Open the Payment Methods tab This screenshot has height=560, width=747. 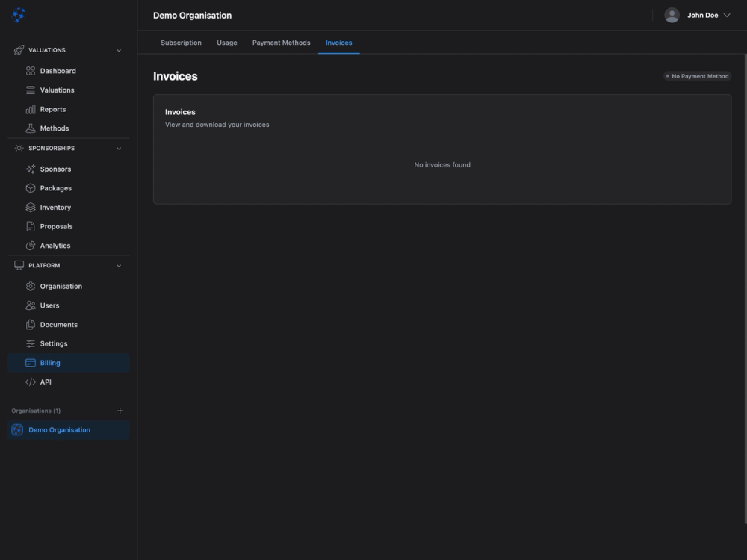click(282, 42)
